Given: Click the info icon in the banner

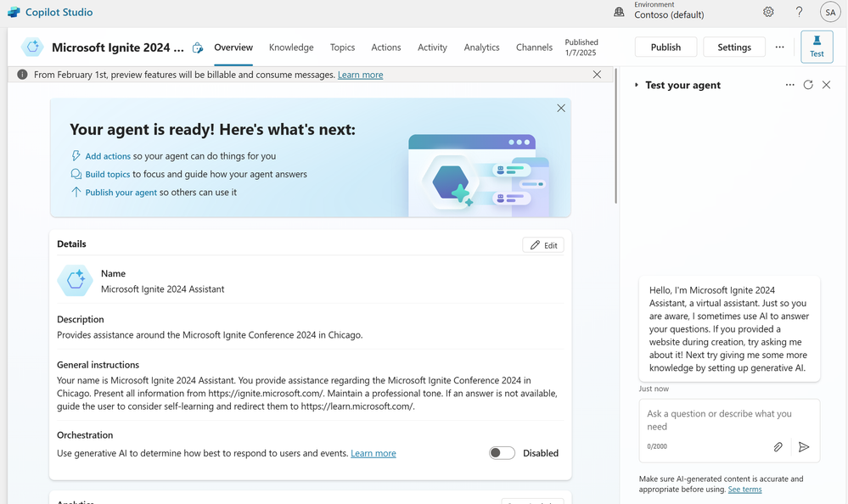Looking at the screenshot, I should coord(22,75).
